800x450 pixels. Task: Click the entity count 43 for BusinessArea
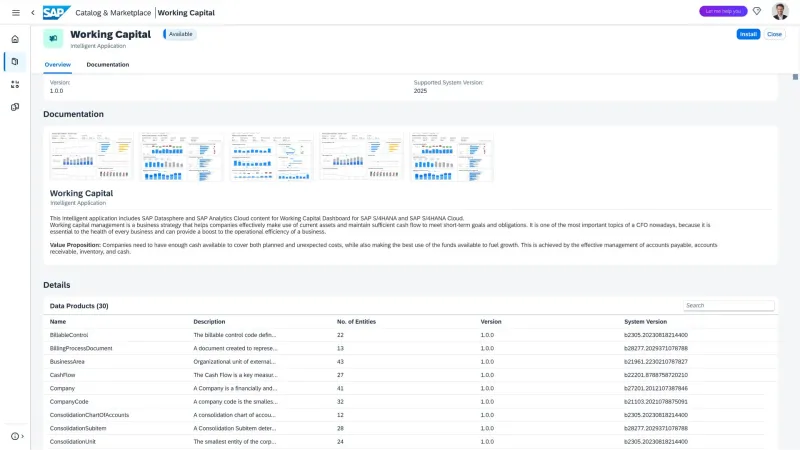(340, 362)
